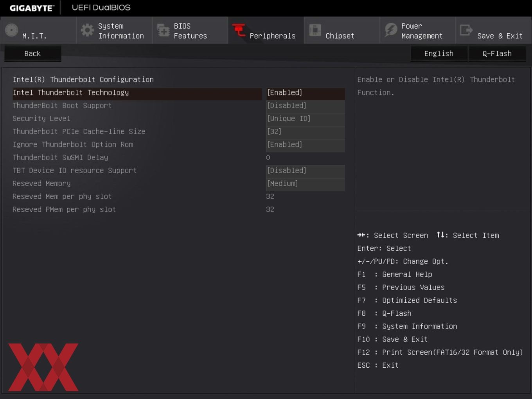Click the UEFI DualBIOS title

click(101, 7)
